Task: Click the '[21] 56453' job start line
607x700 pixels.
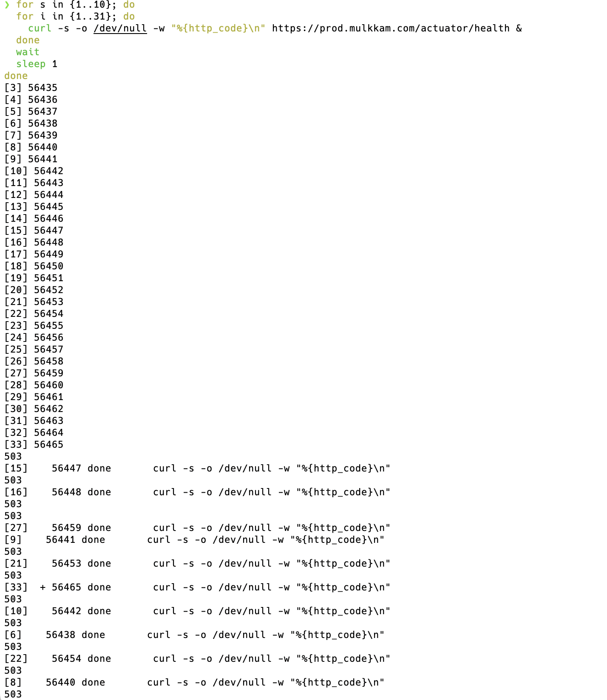Action: 34,302
